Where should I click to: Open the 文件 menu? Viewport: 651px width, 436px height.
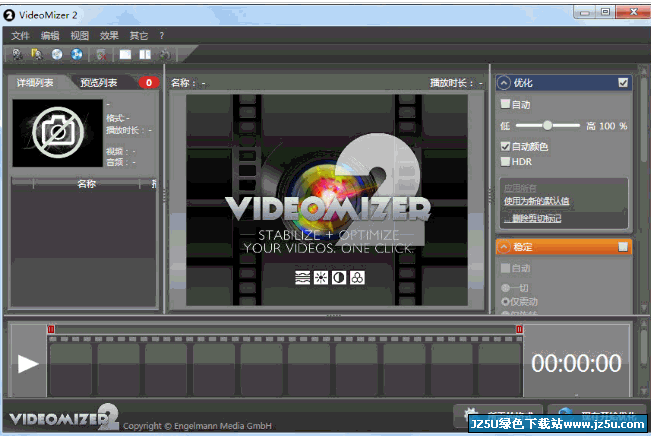(20, 36)
